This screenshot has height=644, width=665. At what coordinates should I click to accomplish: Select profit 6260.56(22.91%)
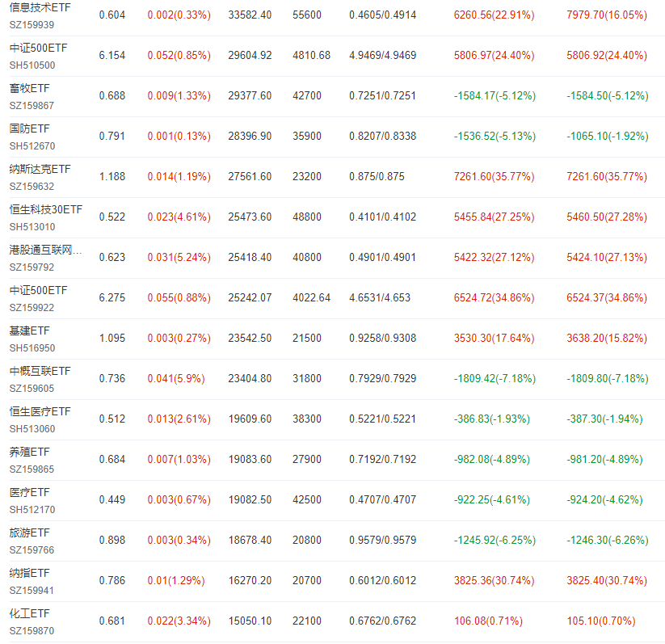(x=494, y=15)
